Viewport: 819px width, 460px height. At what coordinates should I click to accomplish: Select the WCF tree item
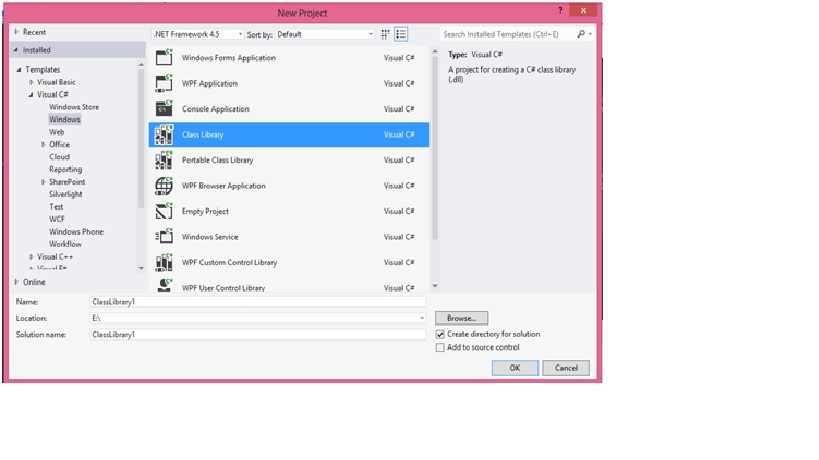click(x=57, y=219)
